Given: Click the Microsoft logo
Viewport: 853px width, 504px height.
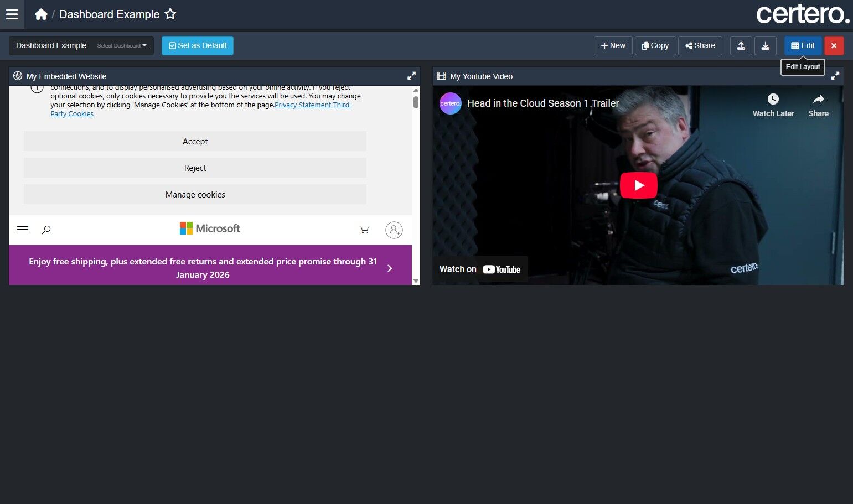Looking at the screenshot, I should pos(210,228).
